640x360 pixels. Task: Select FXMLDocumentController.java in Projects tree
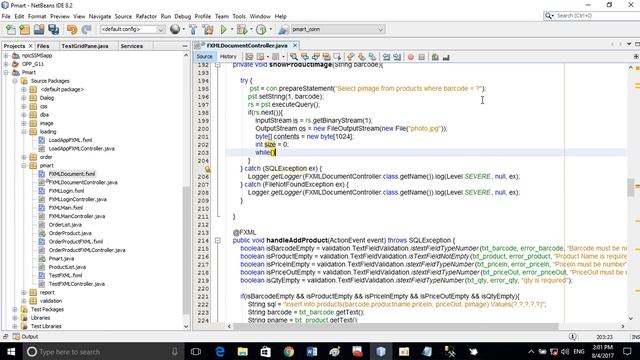click(x=83, y=182)
